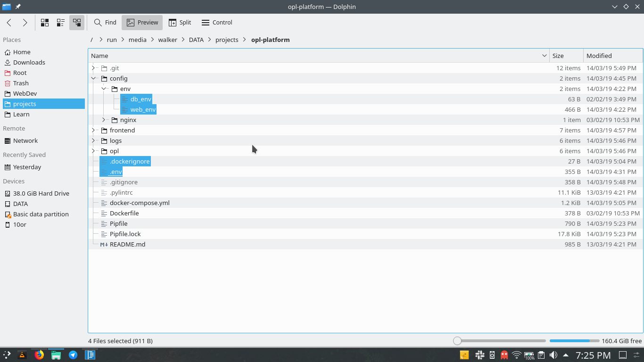This screenshot has height=362, width=644.
Task: Go to 'projects' in the breadcrumb path
Action: 227,40
